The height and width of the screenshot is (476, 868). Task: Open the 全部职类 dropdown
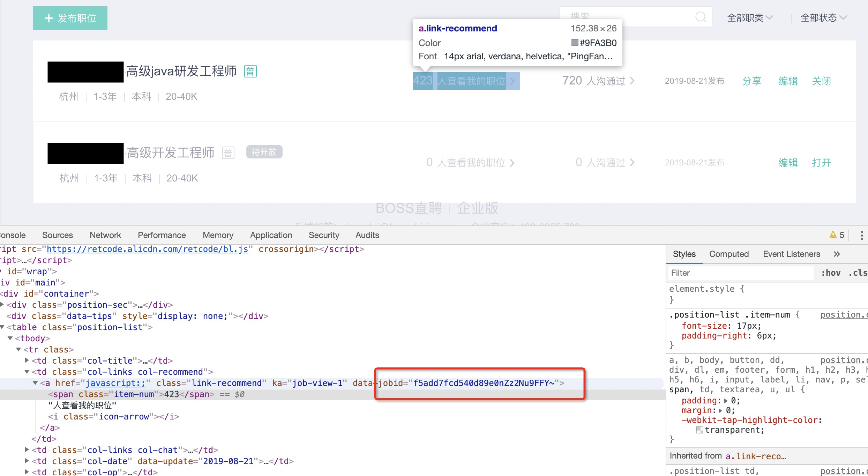coord(750,17)
